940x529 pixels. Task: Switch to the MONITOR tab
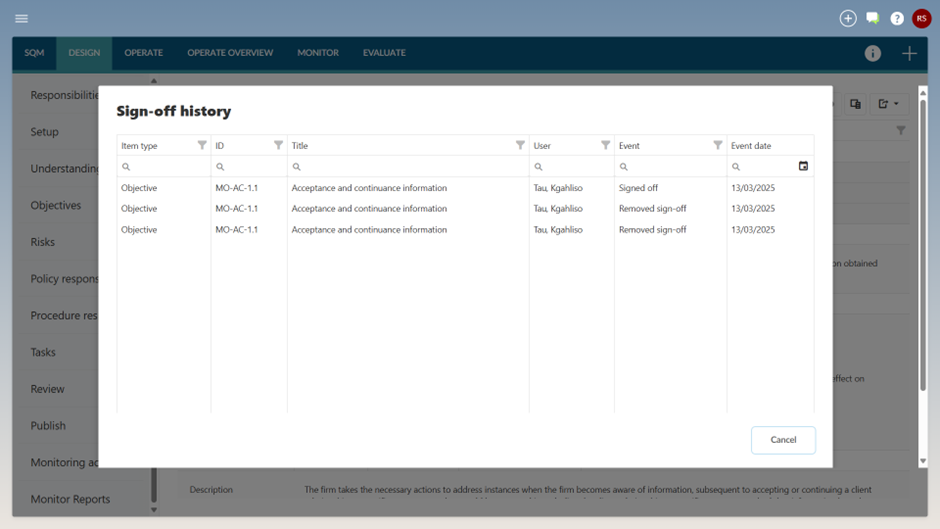pos(318,53)
